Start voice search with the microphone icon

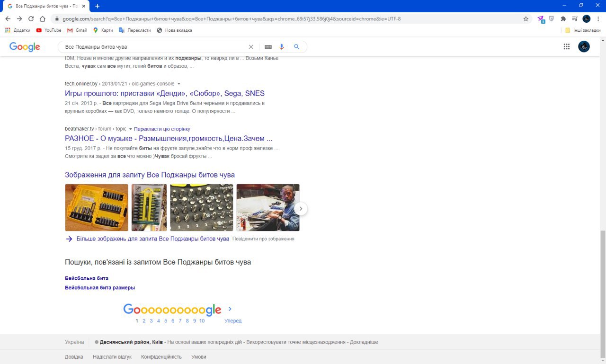[282, 47]
